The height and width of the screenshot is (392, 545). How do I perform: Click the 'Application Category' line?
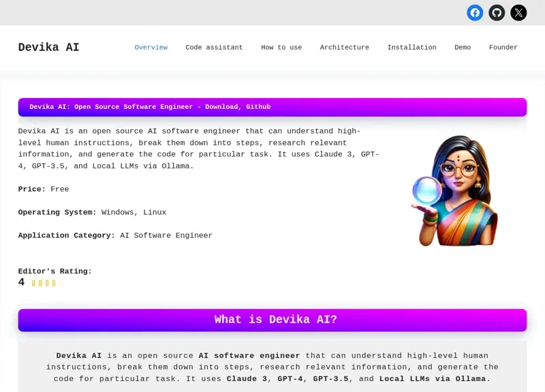pos(115,235)
